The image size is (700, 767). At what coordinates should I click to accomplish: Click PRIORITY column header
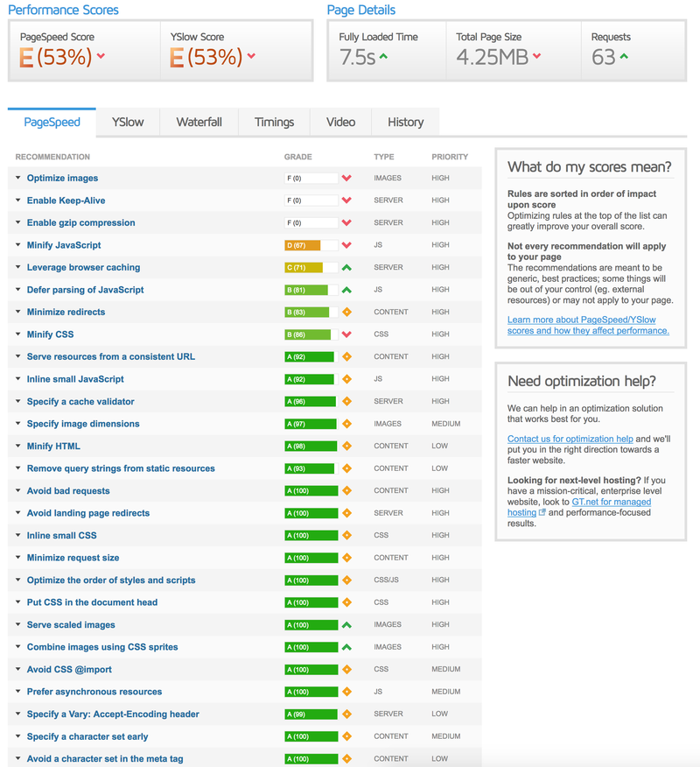[450, 157]
